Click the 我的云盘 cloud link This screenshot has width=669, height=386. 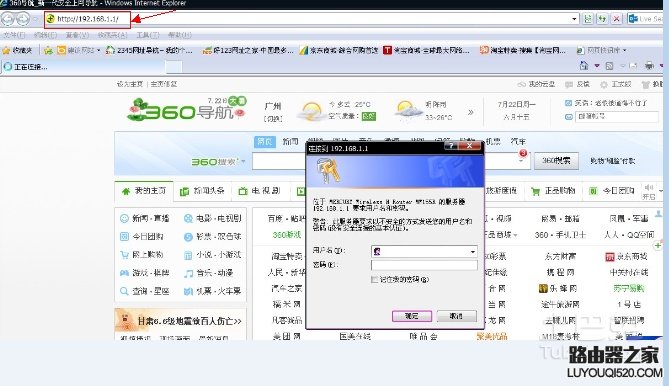click(x=536, y=84)
